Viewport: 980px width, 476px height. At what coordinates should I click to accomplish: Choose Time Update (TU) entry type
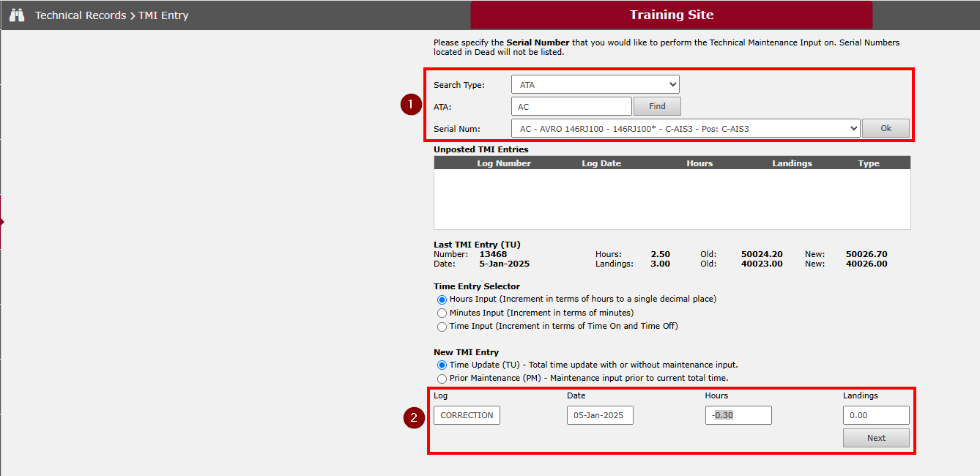coord(442,365)
